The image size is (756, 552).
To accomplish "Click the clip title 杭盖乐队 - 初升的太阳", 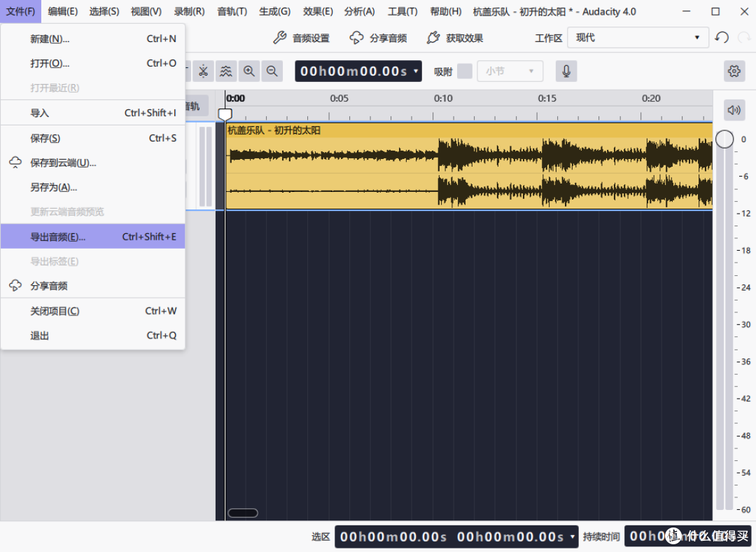I will pyautogui.click(x=274, y=130).
